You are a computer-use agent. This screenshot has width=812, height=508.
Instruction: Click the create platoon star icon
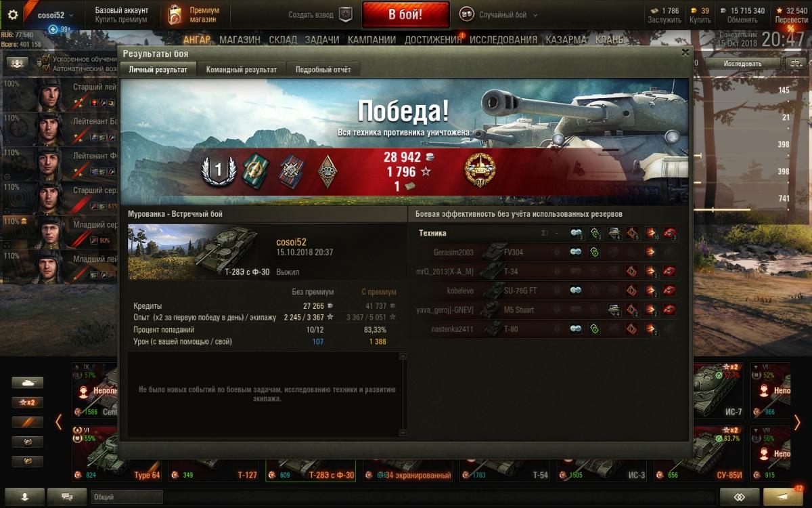(x=346, y=14)
